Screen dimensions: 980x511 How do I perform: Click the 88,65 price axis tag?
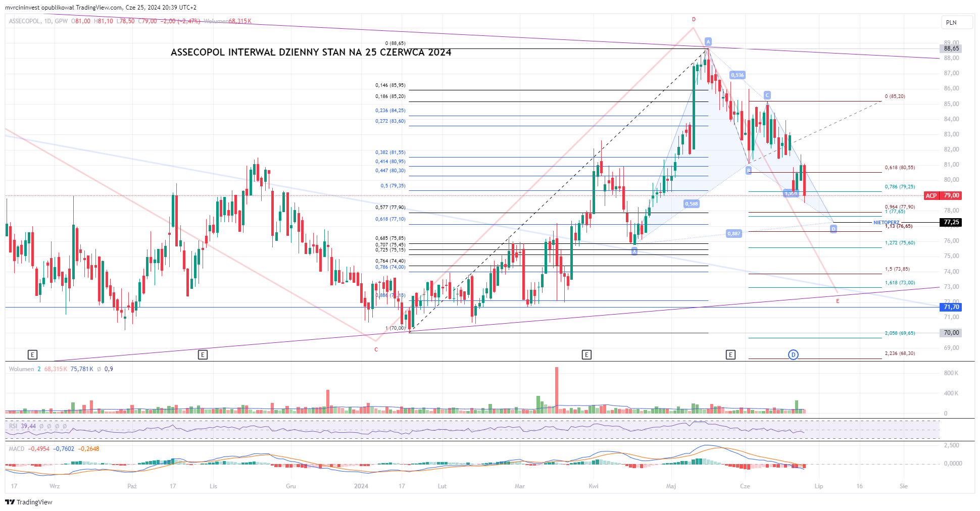click(951, 48)
